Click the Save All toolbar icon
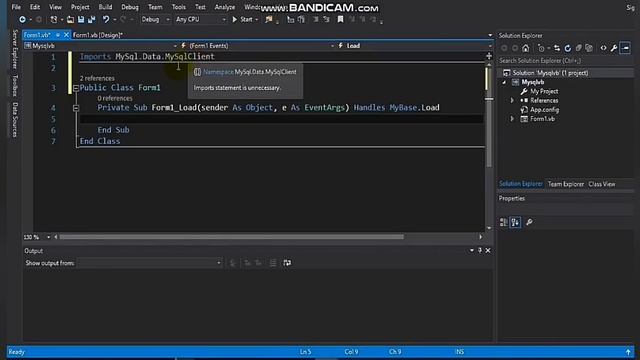Viewport: 640px width, 360px height. click(x=91, y=19)
